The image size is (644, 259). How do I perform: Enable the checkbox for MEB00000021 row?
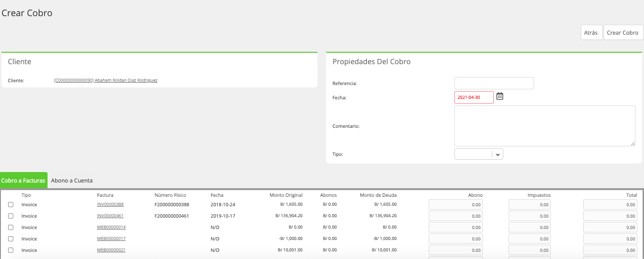pyautogui.click(x=11, y=250)
